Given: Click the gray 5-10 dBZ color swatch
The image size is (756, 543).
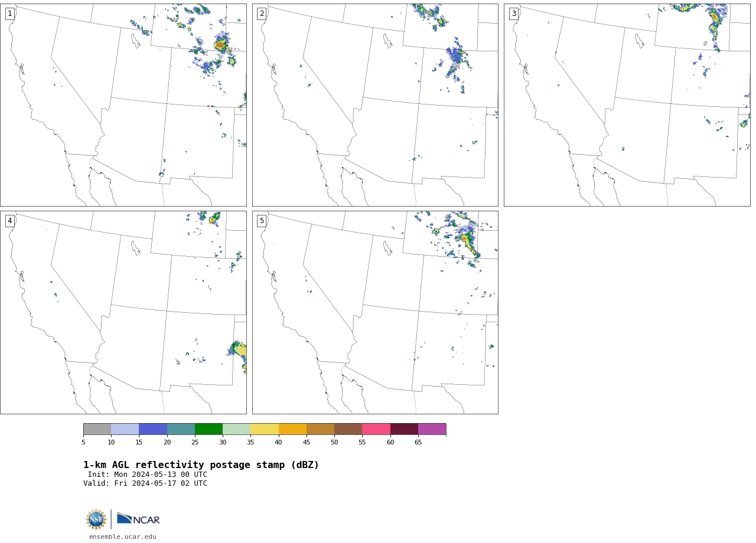Looking at the screenshot, I should pyautogui.click(x=97, y=429).
